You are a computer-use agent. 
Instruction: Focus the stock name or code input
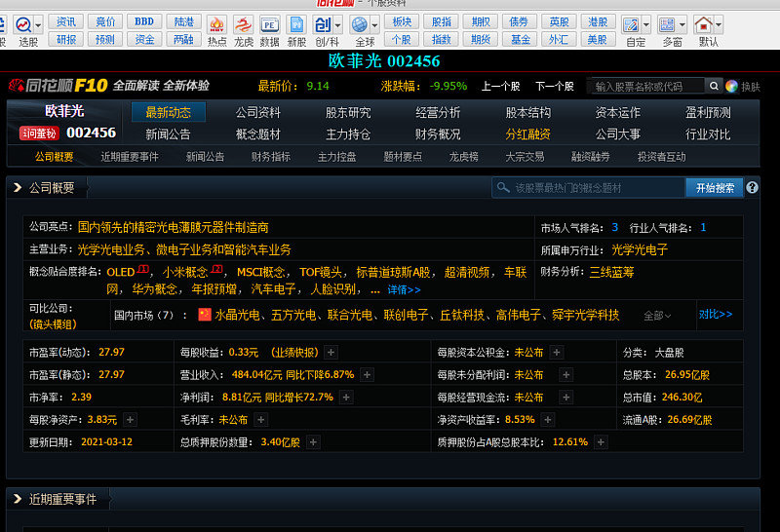tap(646, 87)
